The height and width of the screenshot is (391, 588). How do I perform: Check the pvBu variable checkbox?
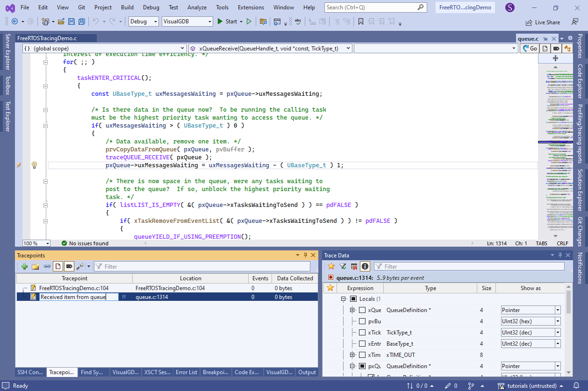tap(362, 321)
